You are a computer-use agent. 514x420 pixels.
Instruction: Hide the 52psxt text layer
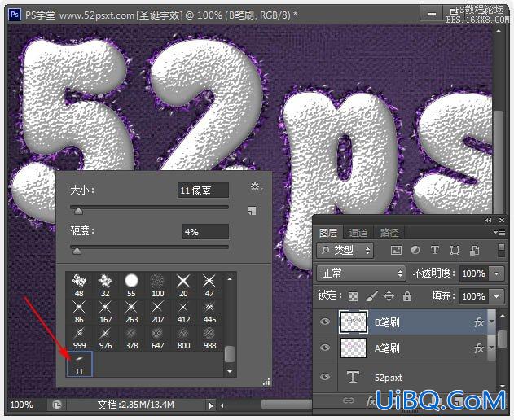pyautogui.click(x=325, y=377)
